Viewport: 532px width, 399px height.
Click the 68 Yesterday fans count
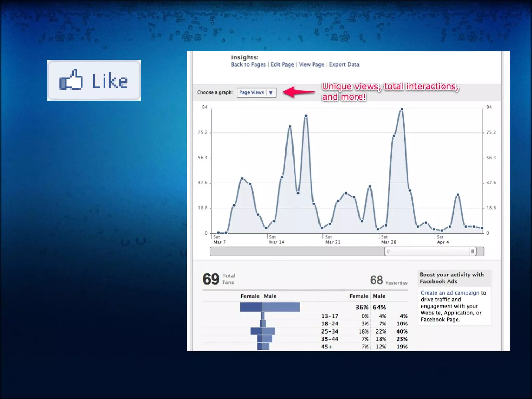[376, 280]
